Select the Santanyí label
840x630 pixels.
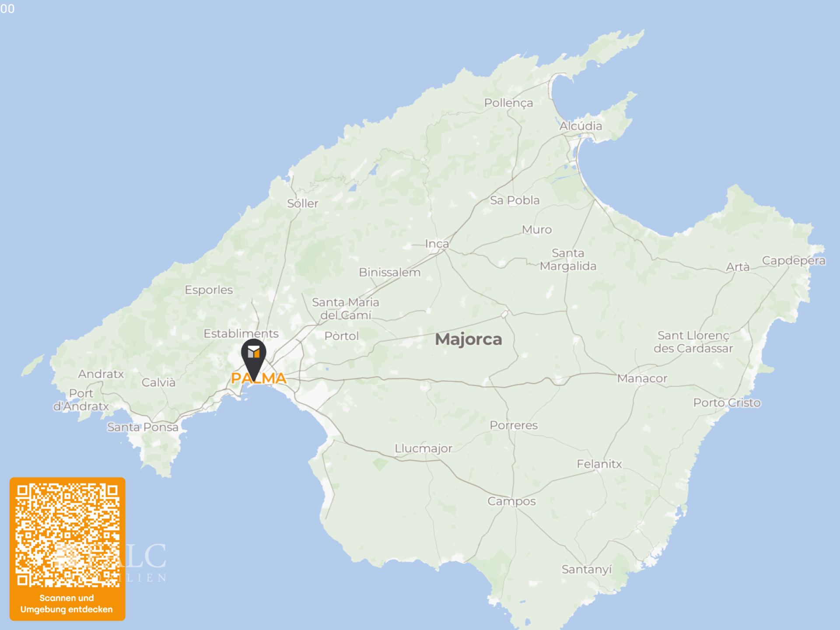point(586,570)
